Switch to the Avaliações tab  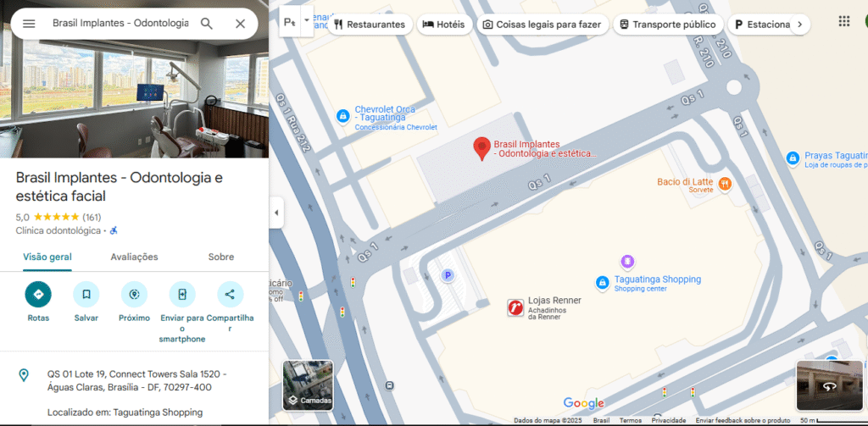[x=134, y=257]
